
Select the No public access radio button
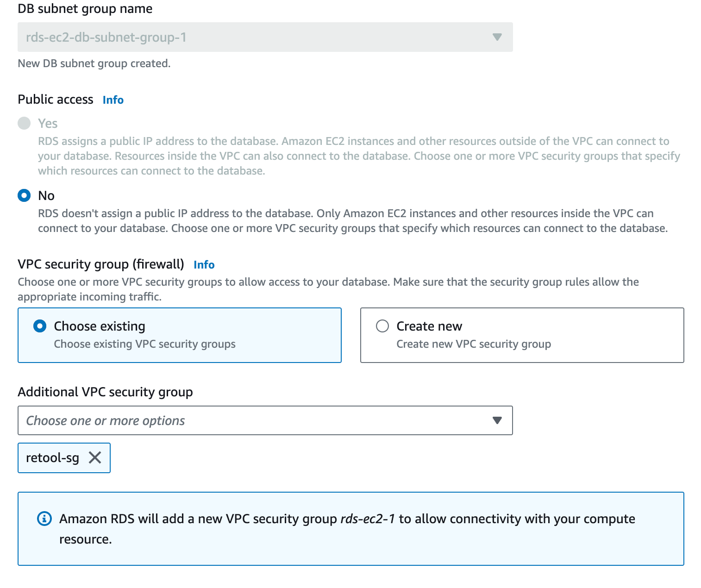tap(24, 195)
